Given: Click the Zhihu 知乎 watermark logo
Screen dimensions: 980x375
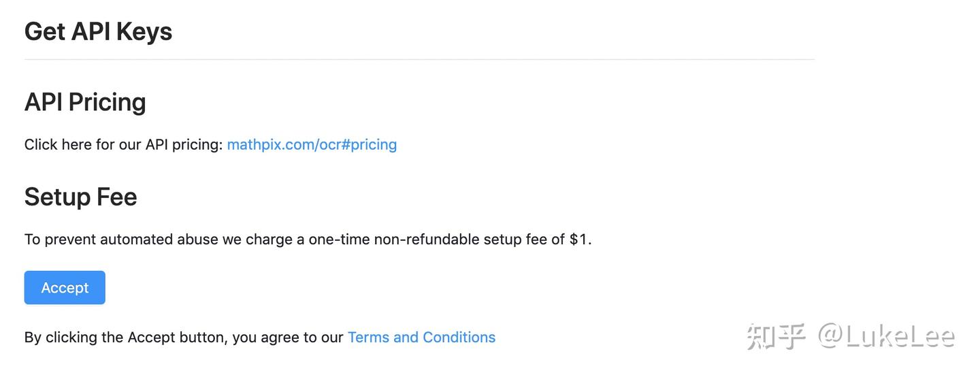Looking at the screenshot, I should click(777, 337).
